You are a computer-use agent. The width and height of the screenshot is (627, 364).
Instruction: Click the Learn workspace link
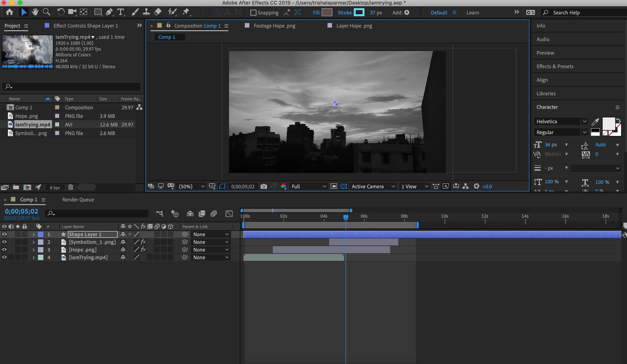click(472, 12)
